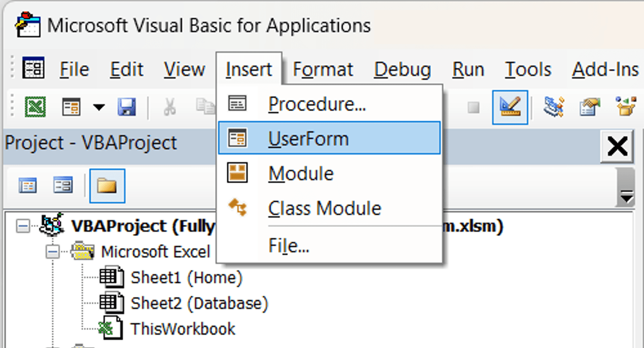Open Project Explorer toolbar icon
The height and width of the screenshot is (348, 644).
pyautogui.click(x=554, y=107)
